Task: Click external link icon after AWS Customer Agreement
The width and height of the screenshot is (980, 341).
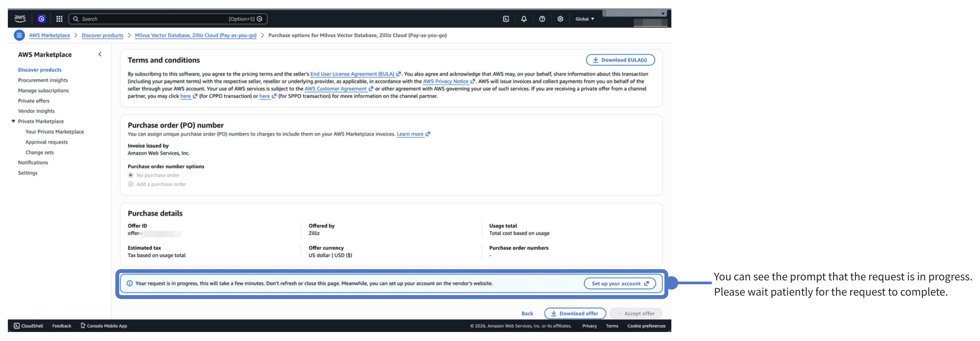Action: click(371, 89)
